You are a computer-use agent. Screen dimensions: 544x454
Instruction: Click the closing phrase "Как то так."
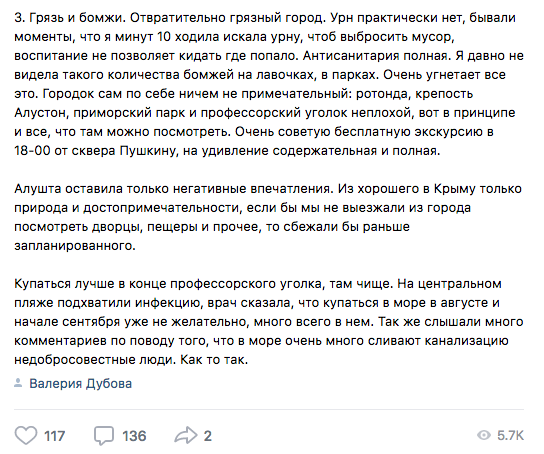(214, 360)
